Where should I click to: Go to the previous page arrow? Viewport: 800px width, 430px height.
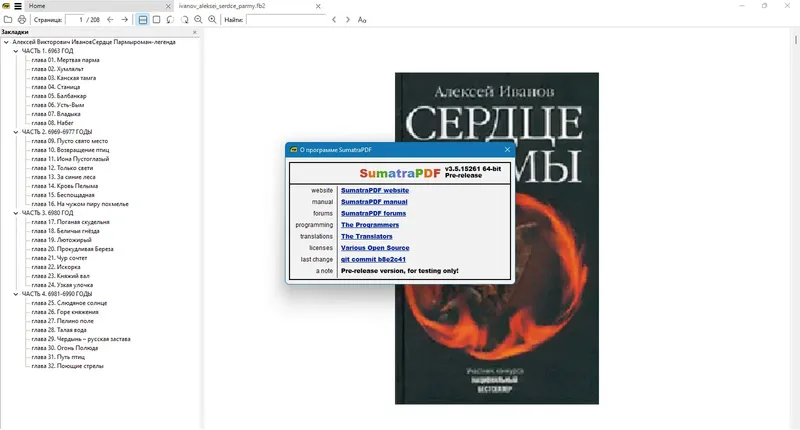(110, 19)
